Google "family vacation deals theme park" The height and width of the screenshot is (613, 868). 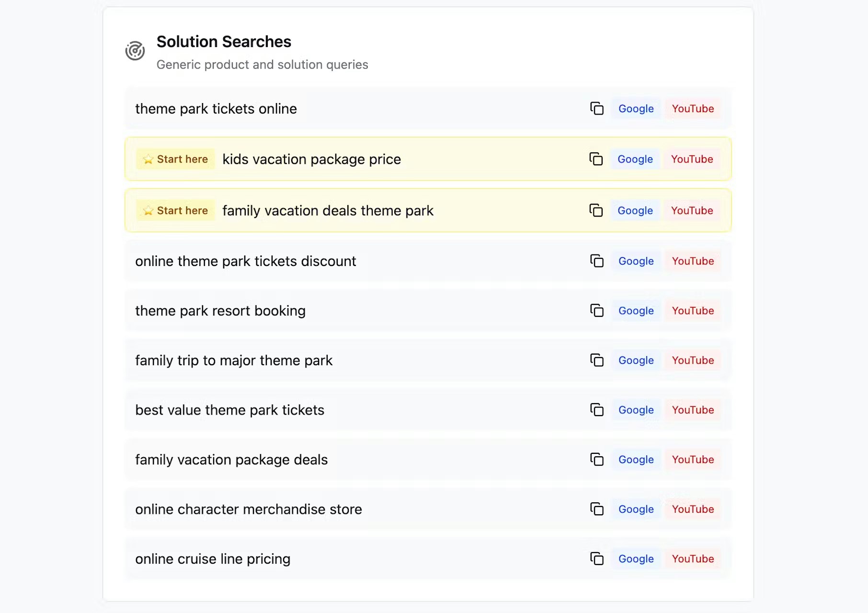click(635, 210)
